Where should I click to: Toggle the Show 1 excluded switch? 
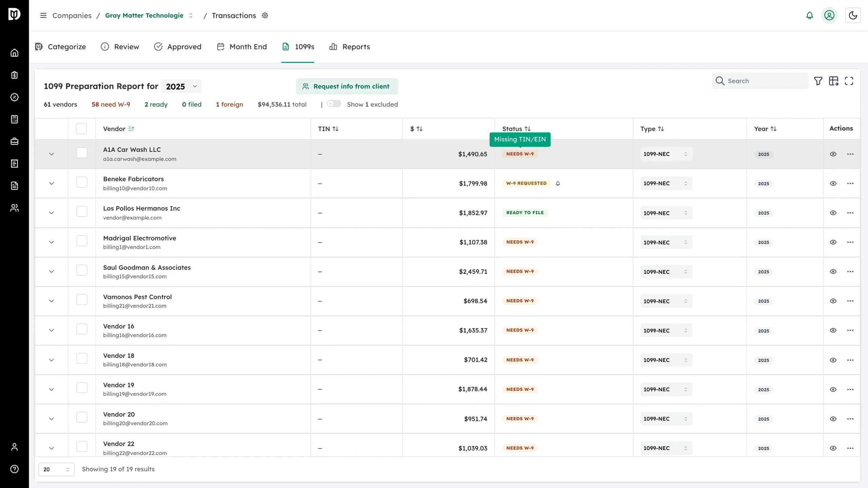coord(334,104)
